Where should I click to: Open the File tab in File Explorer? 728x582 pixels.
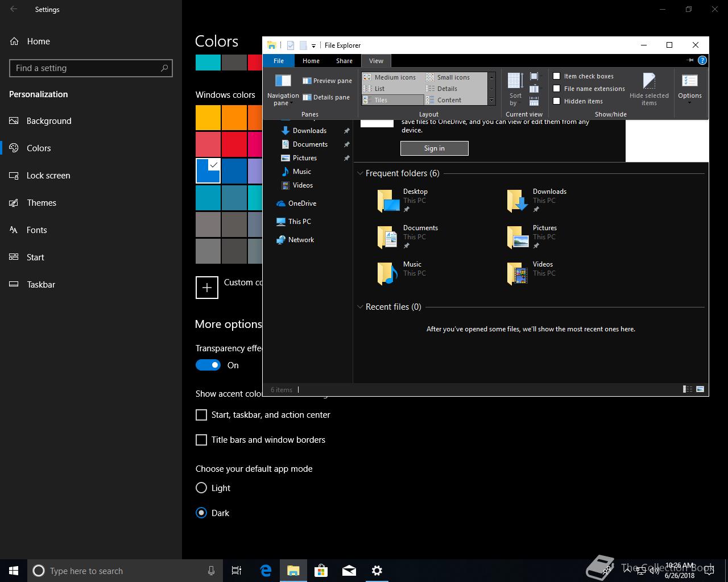click(x=279, y=61)
